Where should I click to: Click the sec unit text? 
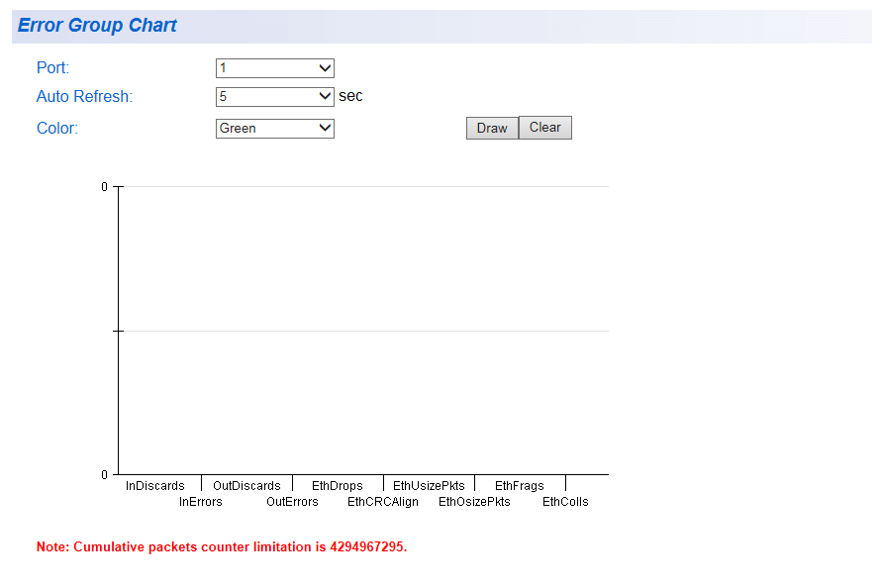[350, 96]
